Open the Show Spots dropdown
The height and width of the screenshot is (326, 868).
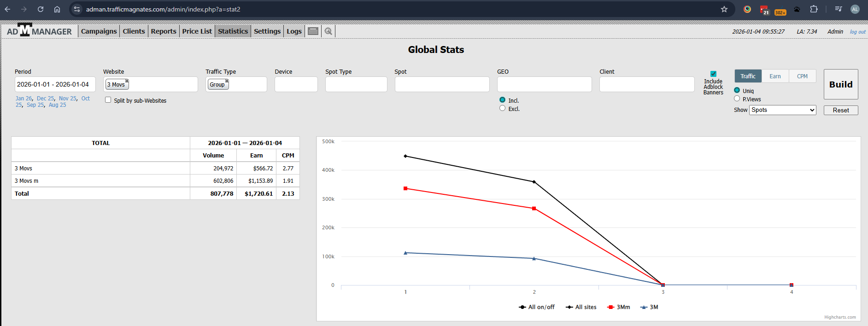click(783, 110)
